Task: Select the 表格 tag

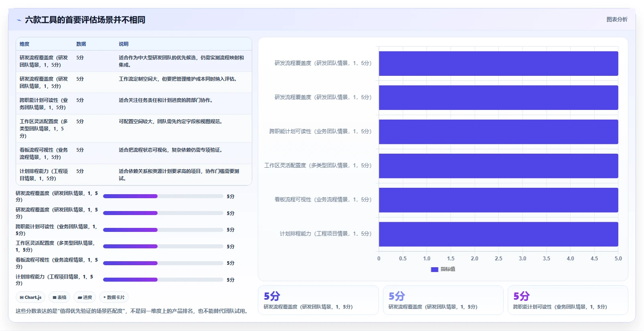Action: (59, 297)
